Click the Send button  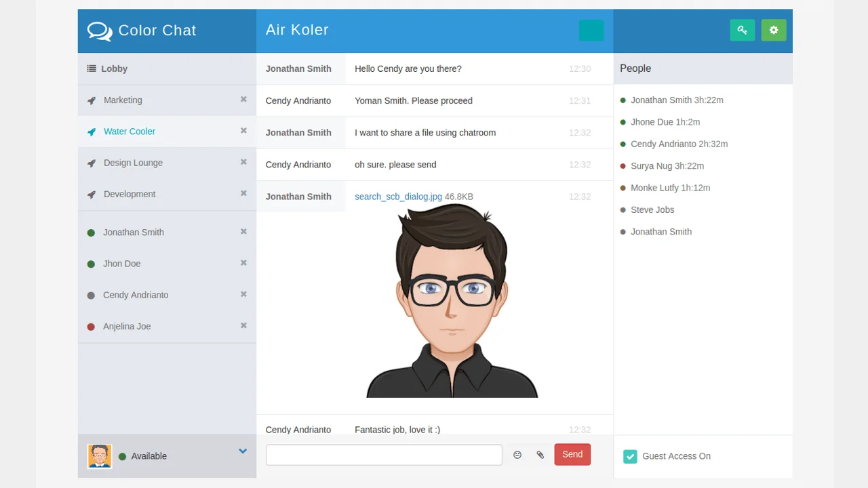tap(572, 454)
